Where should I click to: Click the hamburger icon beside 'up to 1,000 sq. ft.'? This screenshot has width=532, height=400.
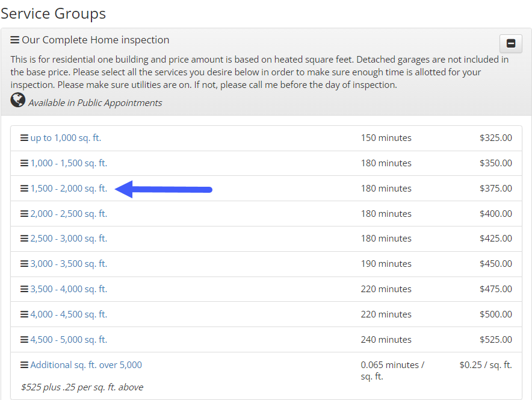click(23, 137)
